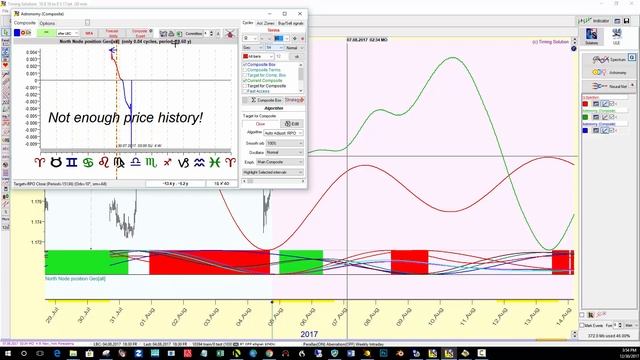Click the green swatch of Astronomy Composite layer

pyautogui.click(x=585, y=118)
